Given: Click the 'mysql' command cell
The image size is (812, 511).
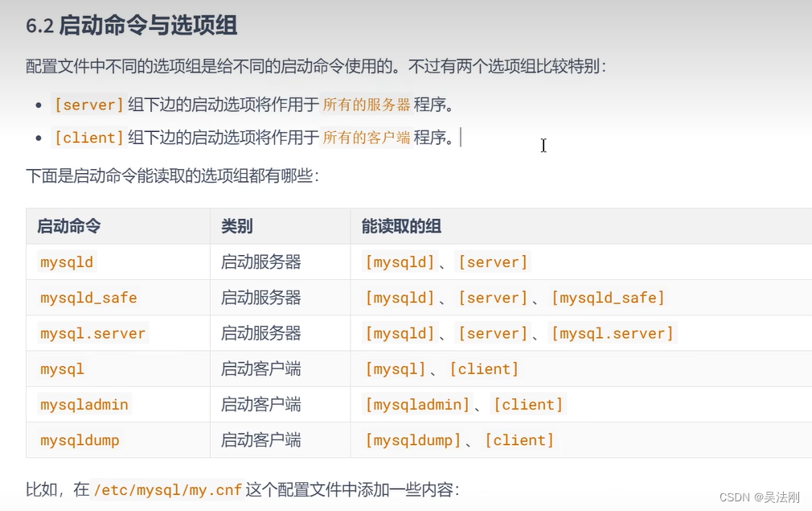Looking at the screenshot, I should tap(62, 369).
